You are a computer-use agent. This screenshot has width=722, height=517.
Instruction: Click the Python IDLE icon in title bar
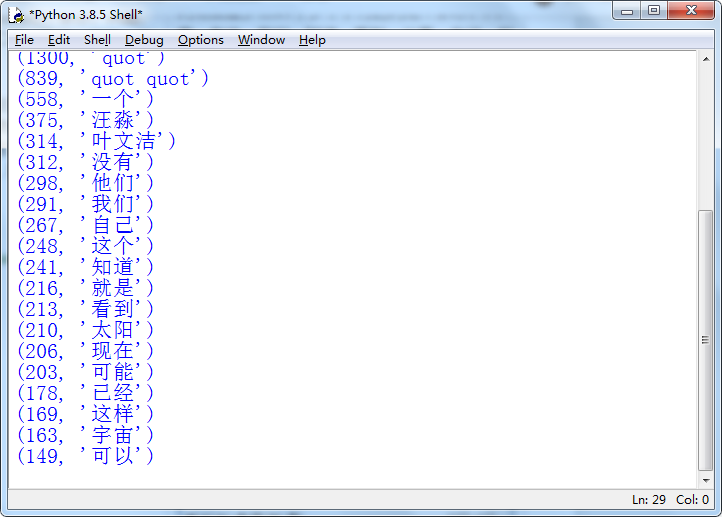click(x=17, y=15)
